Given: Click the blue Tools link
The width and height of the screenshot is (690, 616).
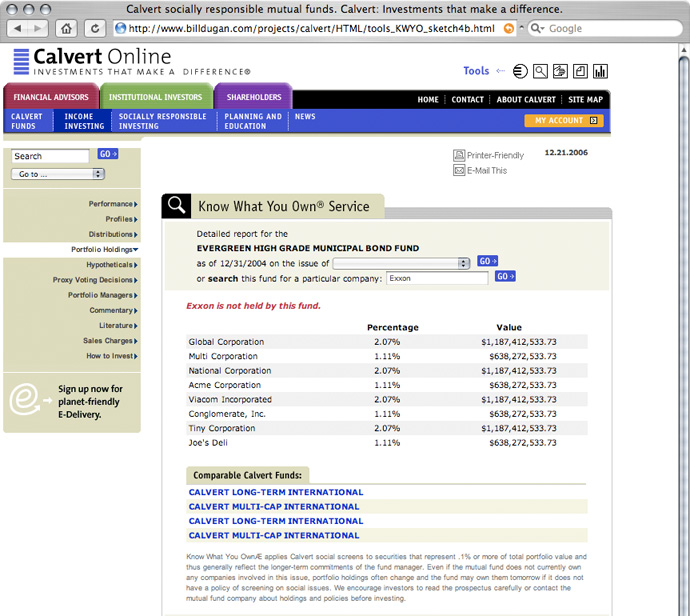Looking at the screenshot, I should [476, 71].
